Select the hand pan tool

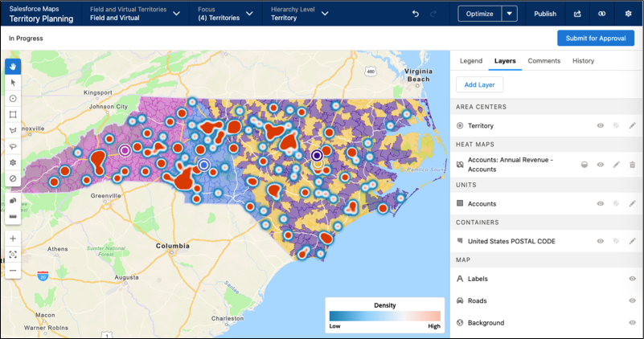pyautogui.click(x=13, y=66)
